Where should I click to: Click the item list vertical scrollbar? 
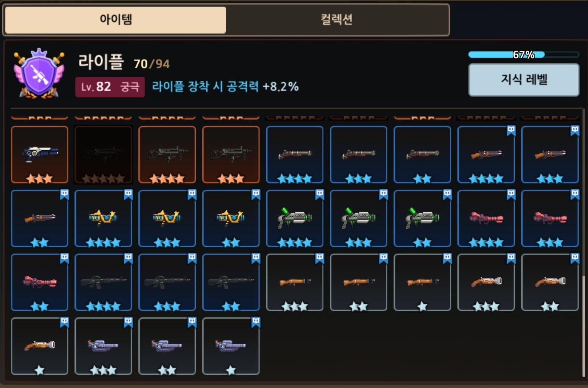(x=583, y=326)
